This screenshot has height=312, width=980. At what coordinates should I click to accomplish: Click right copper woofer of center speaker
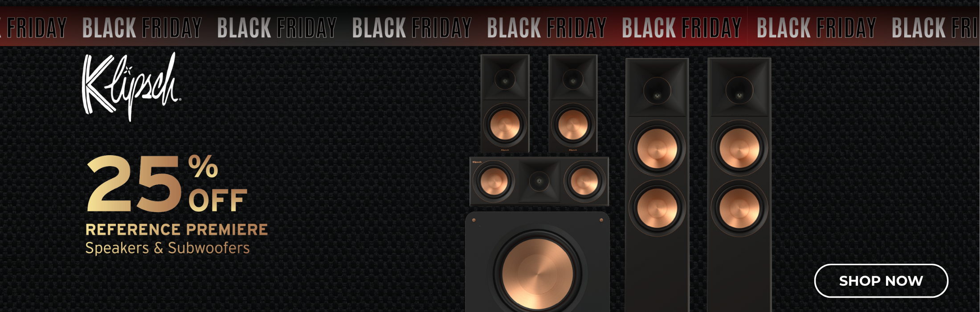pos(584,181)
